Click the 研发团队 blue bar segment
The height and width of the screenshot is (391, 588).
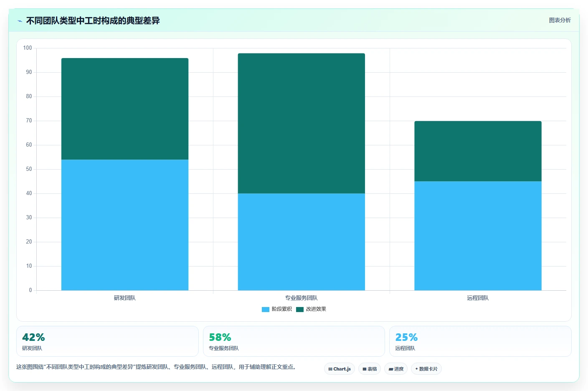tap(125, 225)
